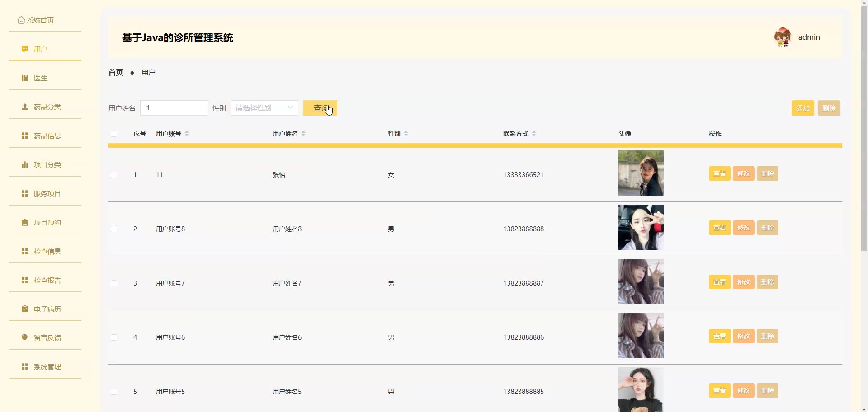Click the grid icon next to 服务项目
868x412 pixels.
[25, 193]
